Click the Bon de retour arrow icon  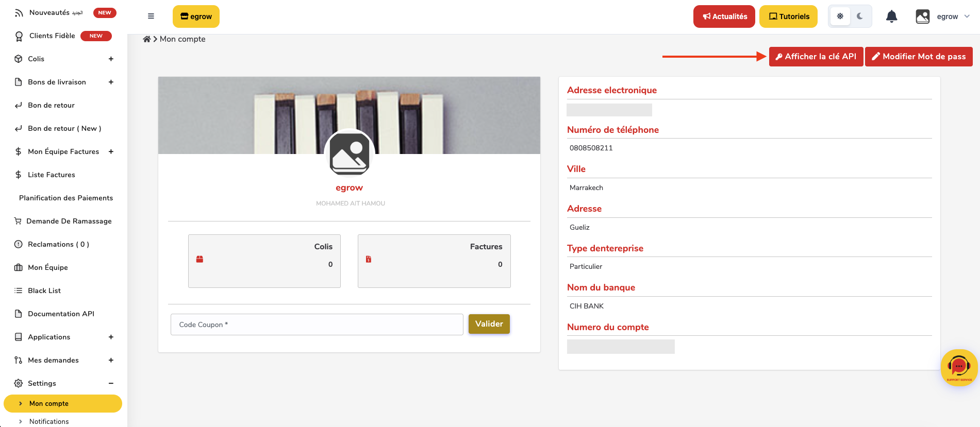point(18,105)
